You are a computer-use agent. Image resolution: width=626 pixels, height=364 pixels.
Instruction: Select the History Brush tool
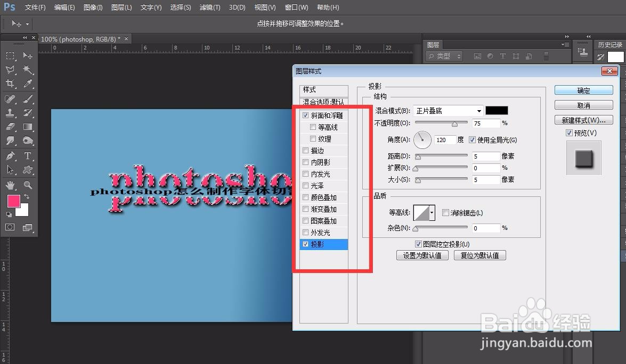click(28, 112)
